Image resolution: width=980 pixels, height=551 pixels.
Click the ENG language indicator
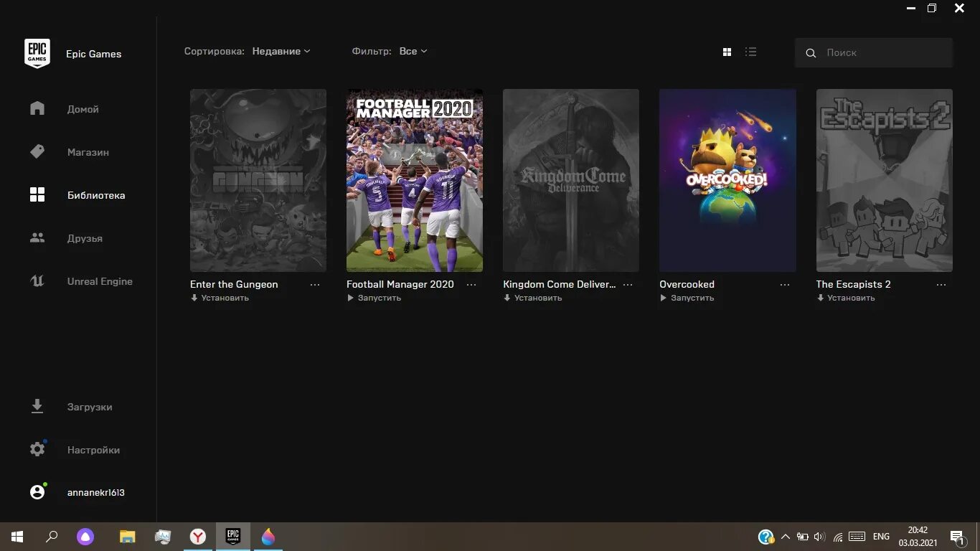coord(881,537)
